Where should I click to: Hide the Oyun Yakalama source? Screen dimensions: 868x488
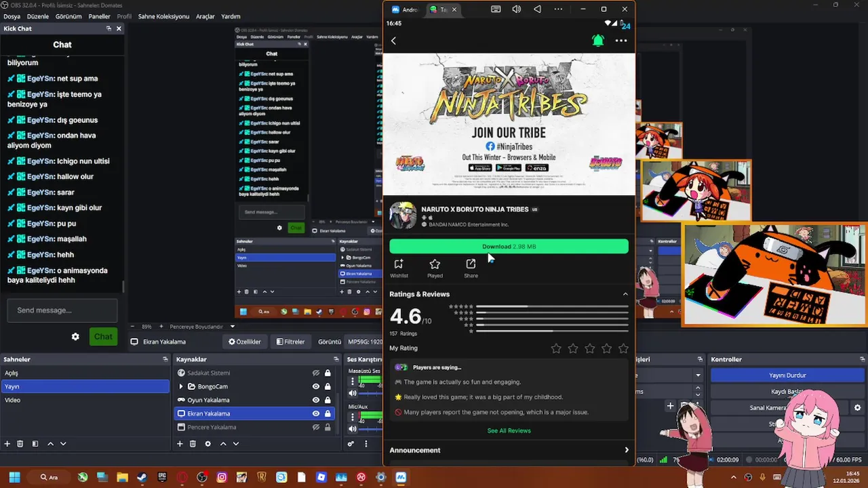point(316,400)
